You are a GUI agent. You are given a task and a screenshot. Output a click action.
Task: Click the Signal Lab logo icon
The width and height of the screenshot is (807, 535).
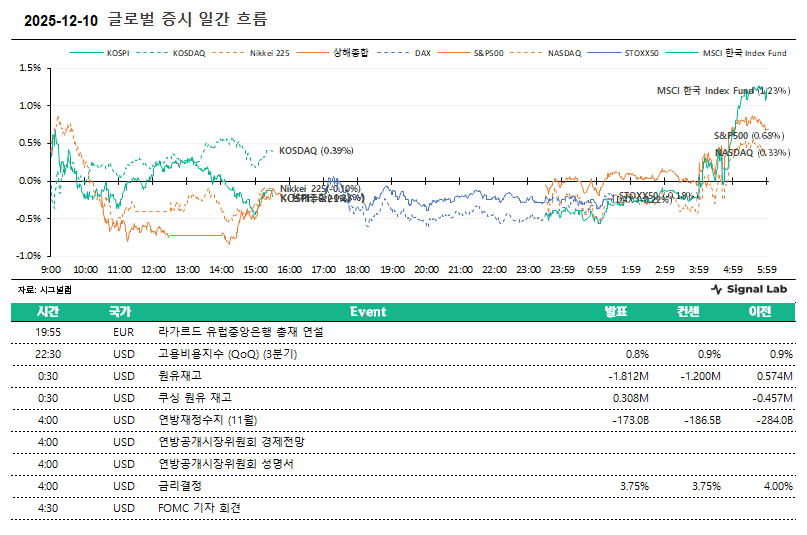(x=716, y=289)
